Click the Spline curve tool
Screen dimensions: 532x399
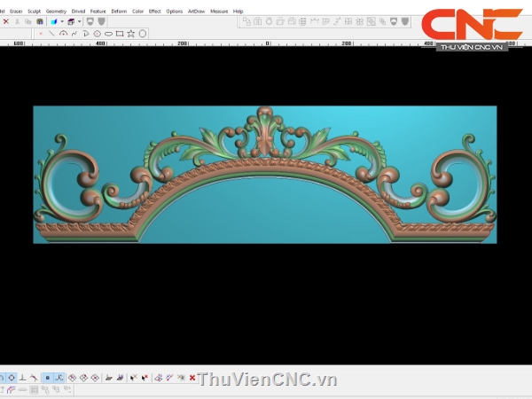coord(74,34)
